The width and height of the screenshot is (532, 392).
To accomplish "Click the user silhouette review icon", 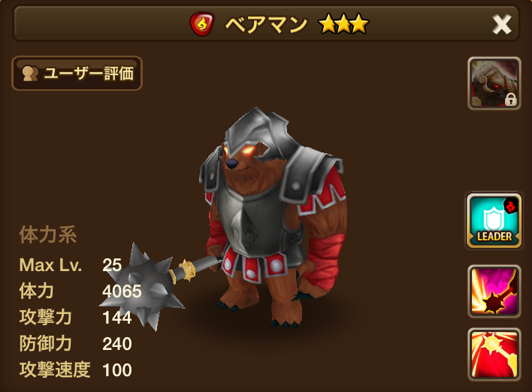I will tap(30, 74).
